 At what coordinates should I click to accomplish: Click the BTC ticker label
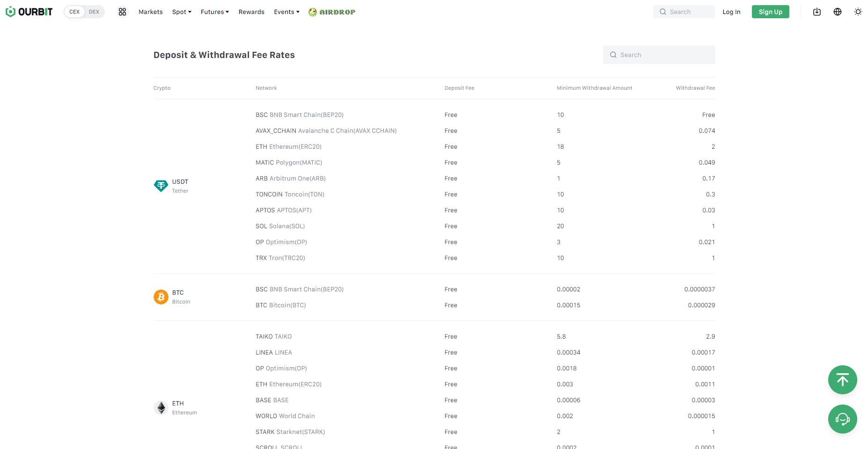pyautogui.click(x=178, y=292)
